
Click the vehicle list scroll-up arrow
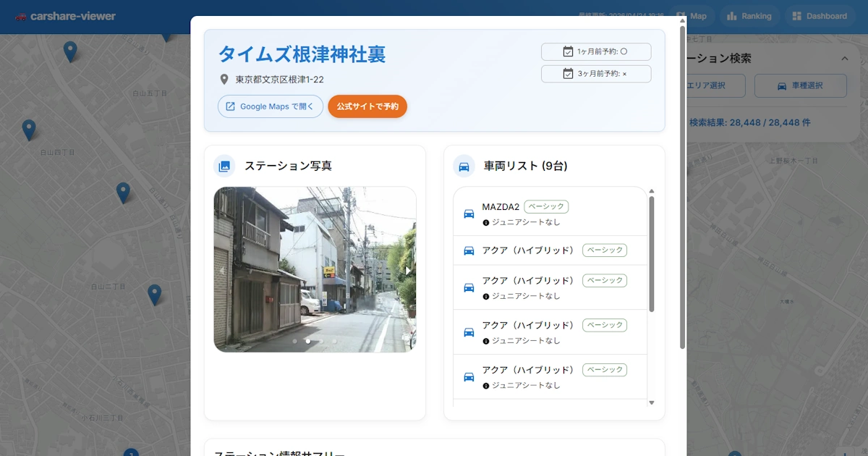coord(651,191)
